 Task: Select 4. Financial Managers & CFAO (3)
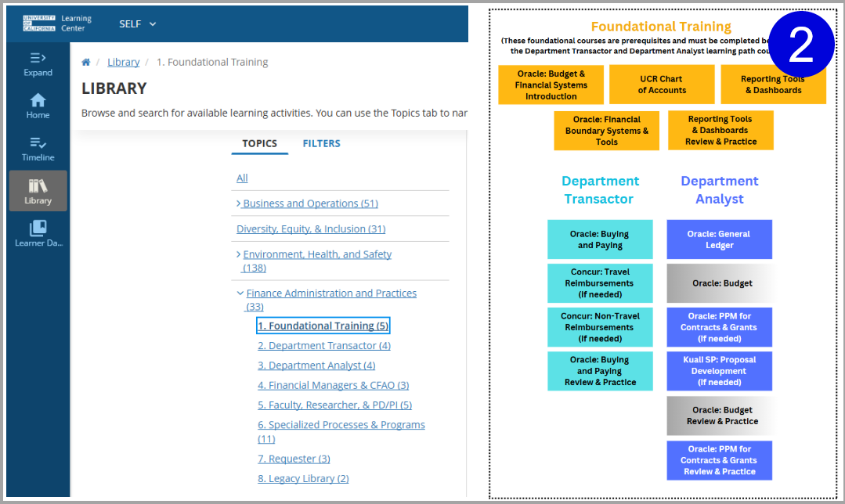[x=333, y=385]
